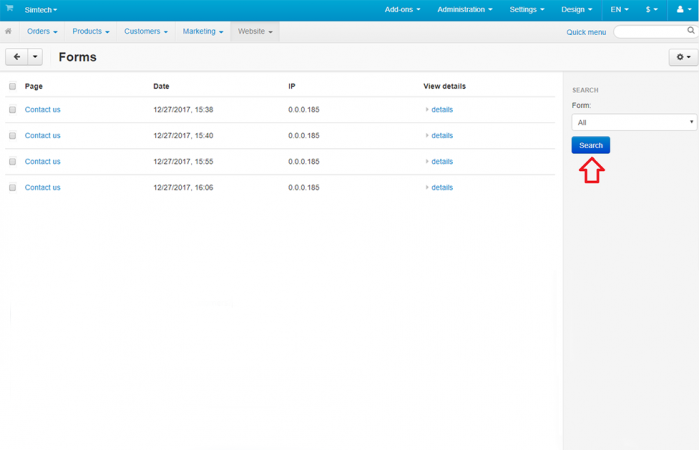Click the blue Search button
Image resolution: width=700 pixels, height=450 pixels.
591,145
